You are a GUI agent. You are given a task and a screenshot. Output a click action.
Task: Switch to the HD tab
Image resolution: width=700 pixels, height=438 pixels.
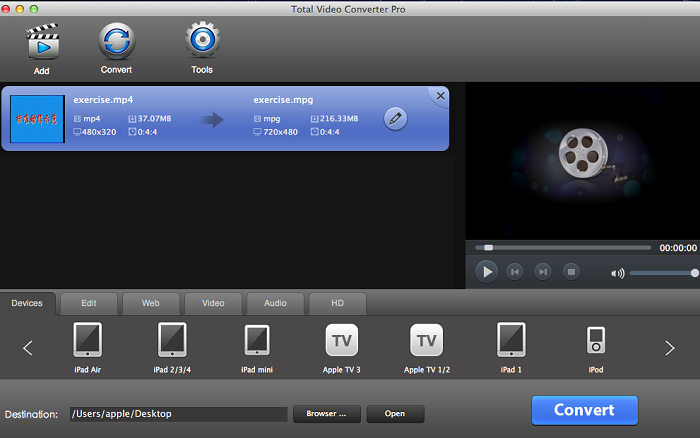(338, 303)
